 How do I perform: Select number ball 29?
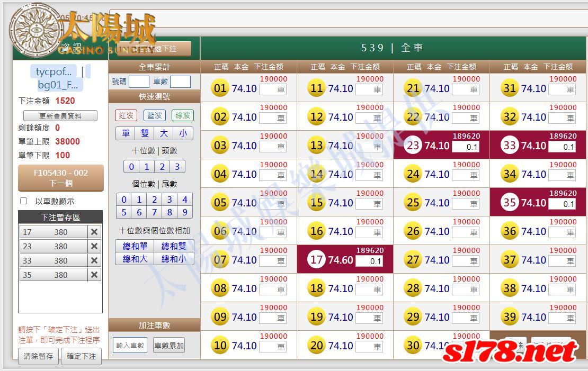(x=413, y=316)
